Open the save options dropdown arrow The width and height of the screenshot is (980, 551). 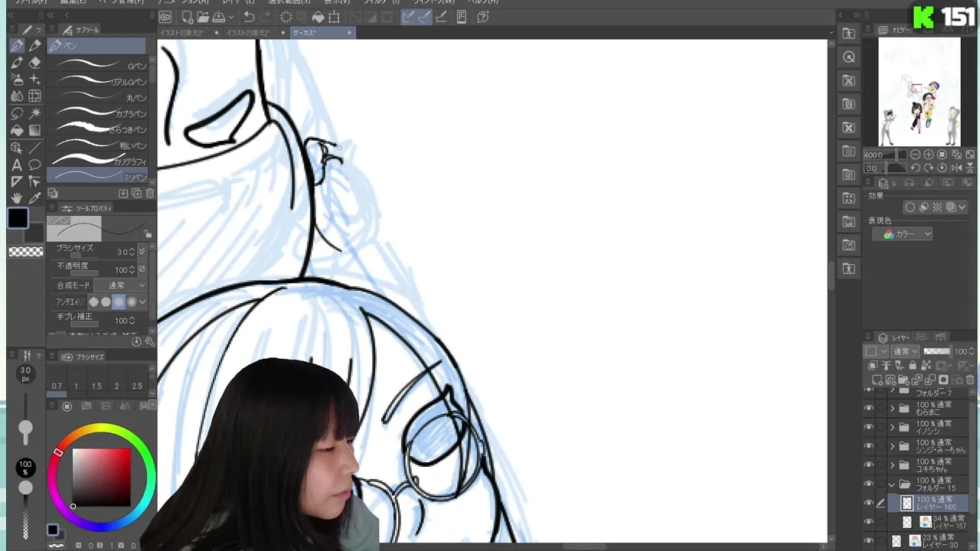(x=233, y=17)
